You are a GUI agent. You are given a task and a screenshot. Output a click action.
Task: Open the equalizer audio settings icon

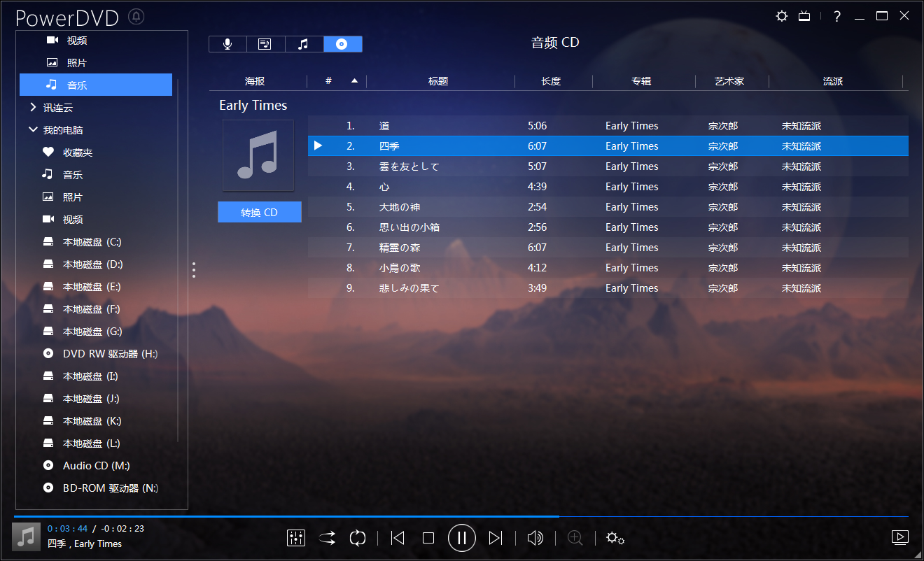click(x=296, y=538)
